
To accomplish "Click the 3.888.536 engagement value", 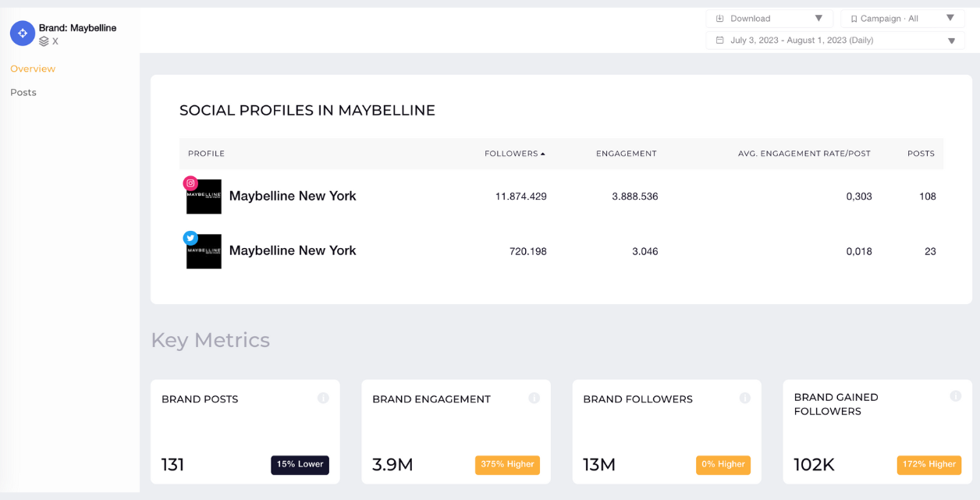I will 635,197.
